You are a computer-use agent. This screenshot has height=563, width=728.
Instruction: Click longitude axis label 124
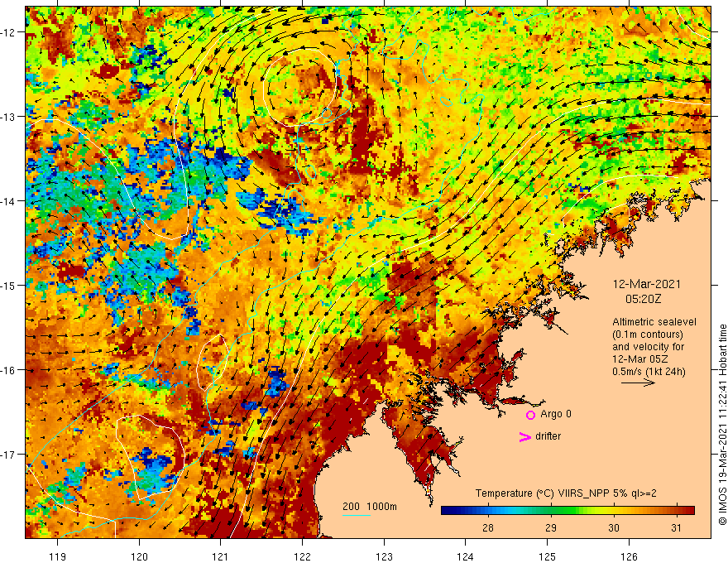click(466, 556)
